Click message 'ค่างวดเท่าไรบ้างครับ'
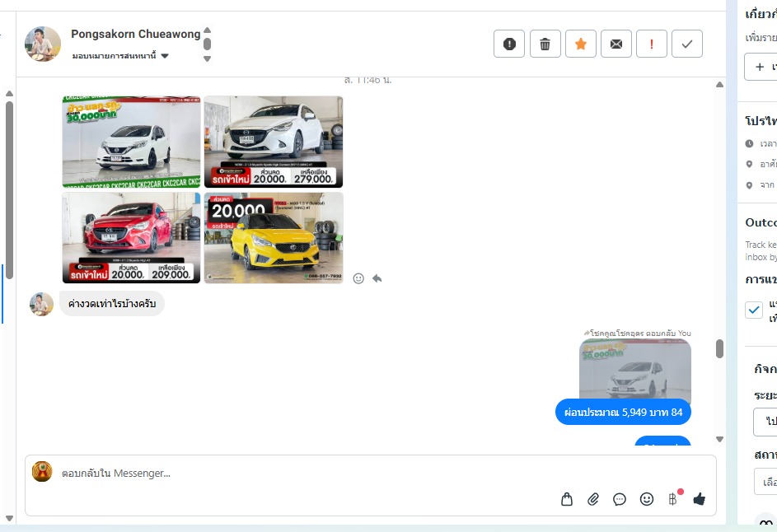The image size is (777, 532). 112,304
